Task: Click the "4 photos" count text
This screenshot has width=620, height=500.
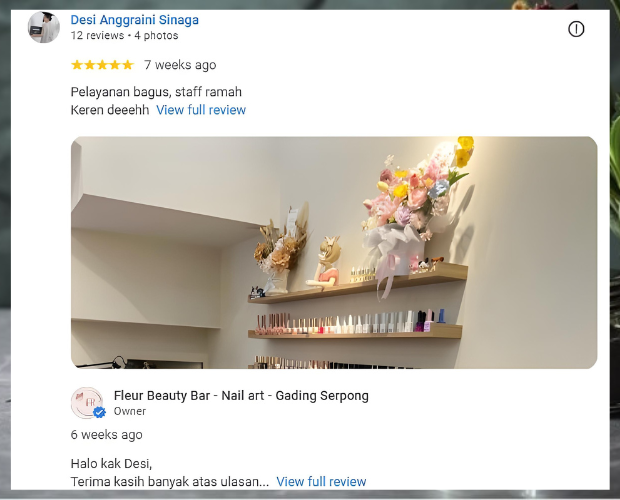Action: [156, 36]
